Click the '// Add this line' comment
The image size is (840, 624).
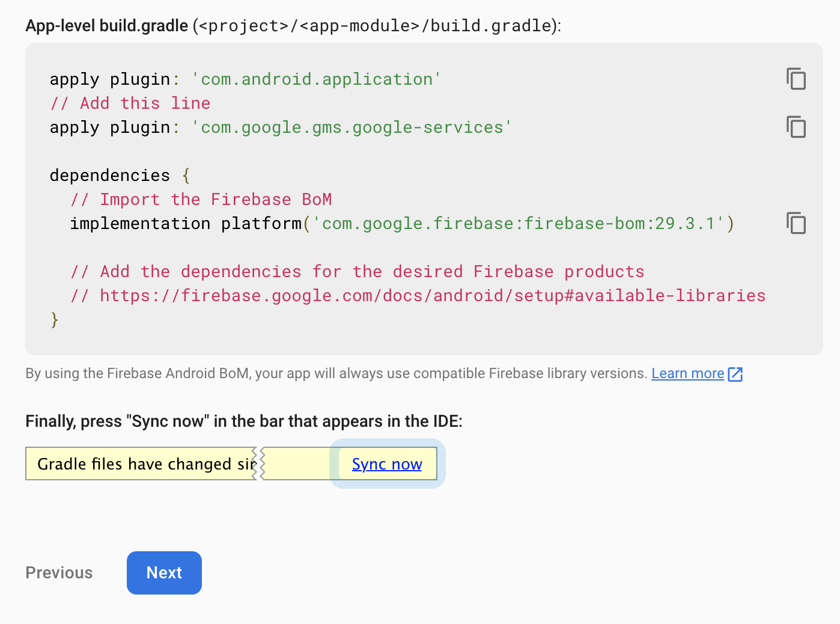[x=130, y=103]
